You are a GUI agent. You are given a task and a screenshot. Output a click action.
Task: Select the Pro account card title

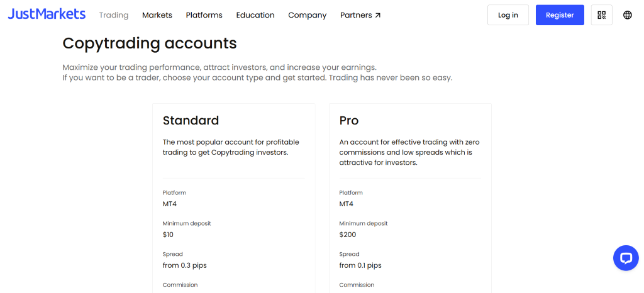(349, 120)
